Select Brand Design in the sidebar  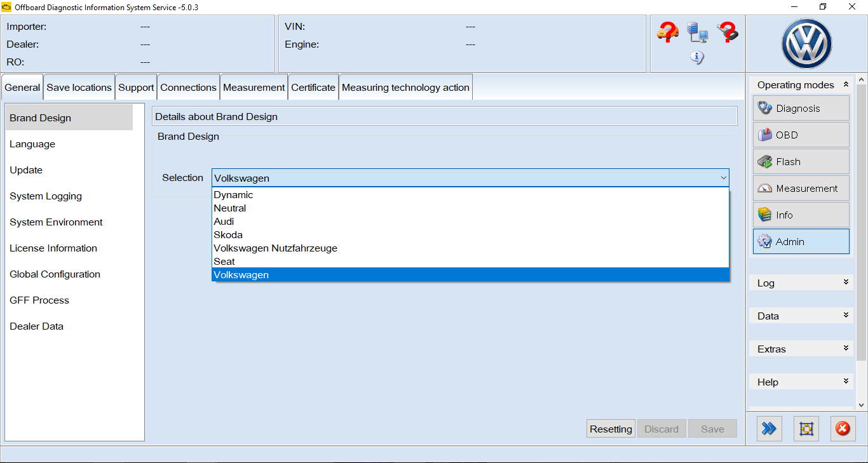69,118
